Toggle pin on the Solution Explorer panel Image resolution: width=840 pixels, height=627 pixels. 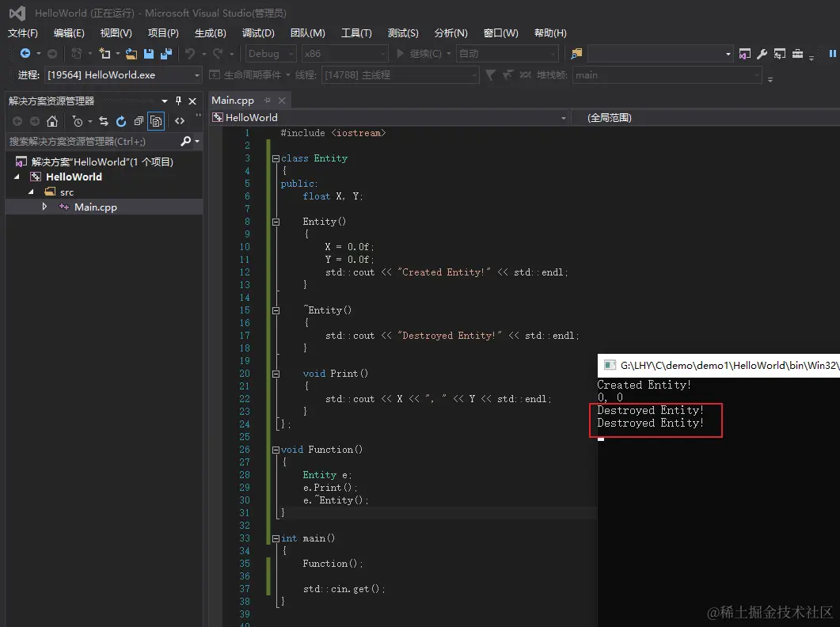[179, 101]
